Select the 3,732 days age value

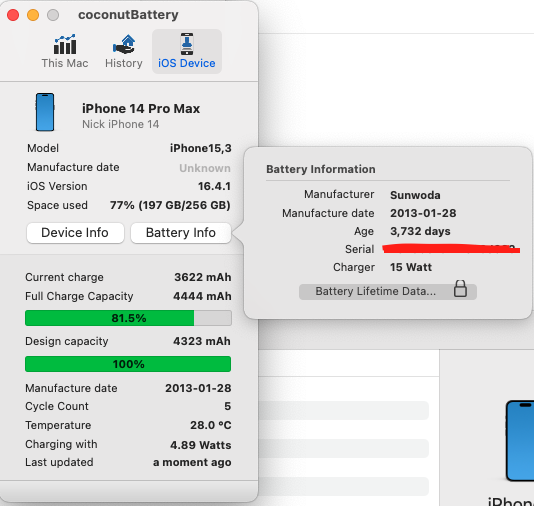[x=420, y=231]
